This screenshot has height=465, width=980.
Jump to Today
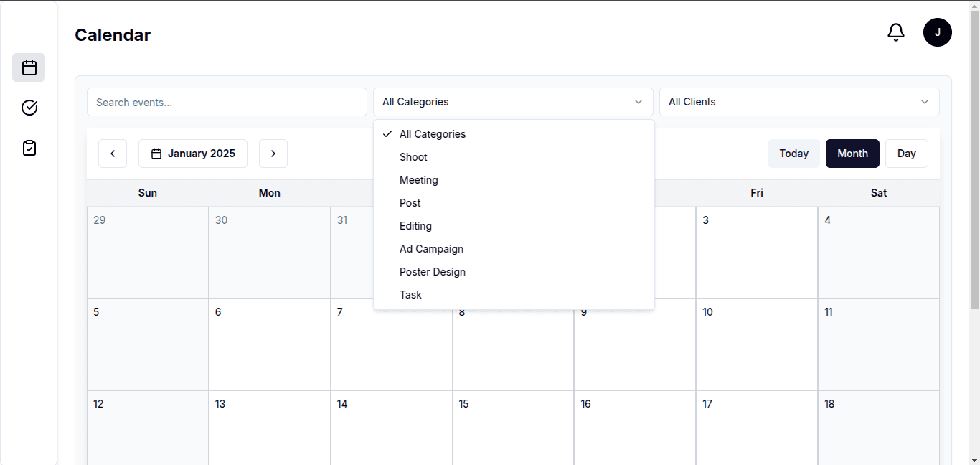tap(793, 154)
